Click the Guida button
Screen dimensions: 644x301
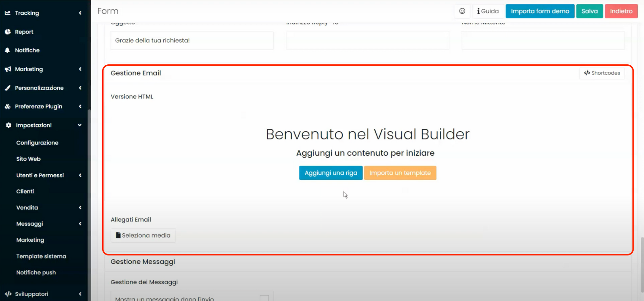(488, 11)
